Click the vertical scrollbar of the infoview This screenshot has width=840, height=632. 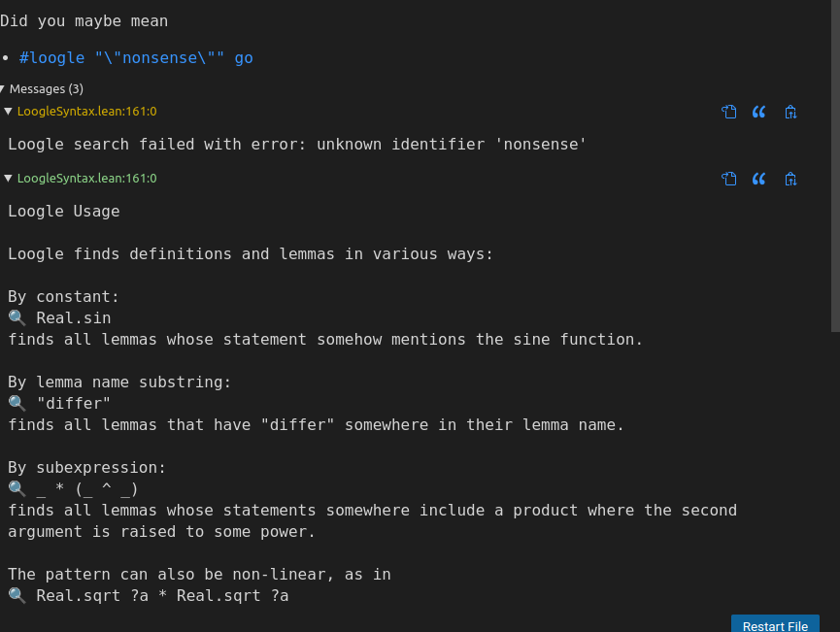click(x=835, y=166)
